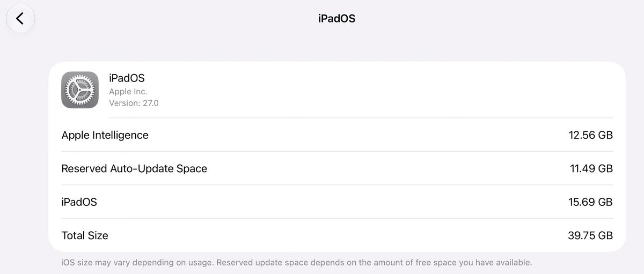Click the 15.69 GB iPadOS size value
Viewport: 644px width, 274px height.
pos(590,202)
